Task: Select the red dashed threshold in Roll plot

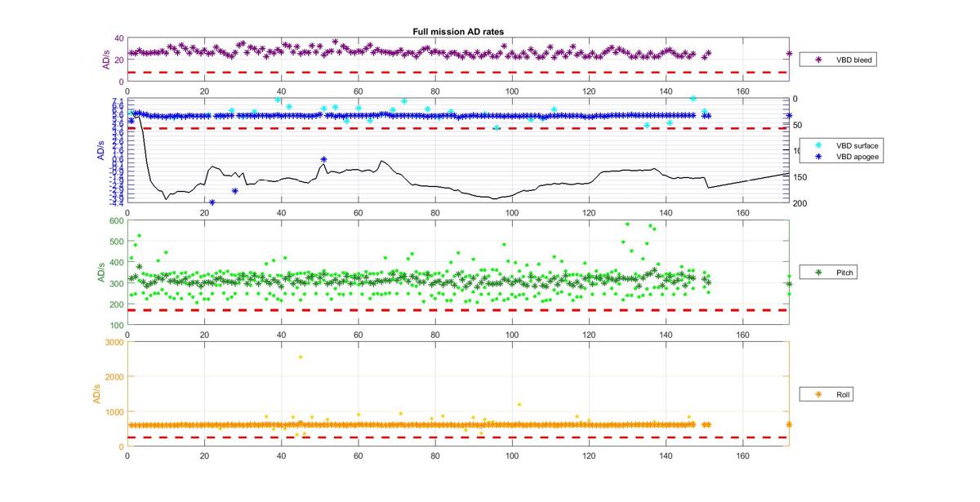Action: 457,438
